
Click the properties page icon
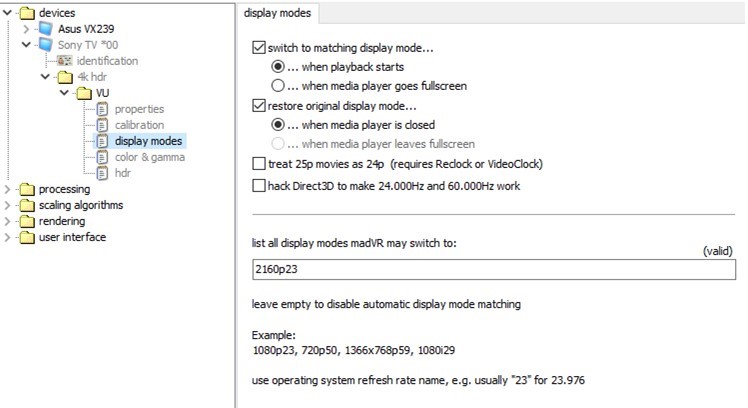click(102, 109)
